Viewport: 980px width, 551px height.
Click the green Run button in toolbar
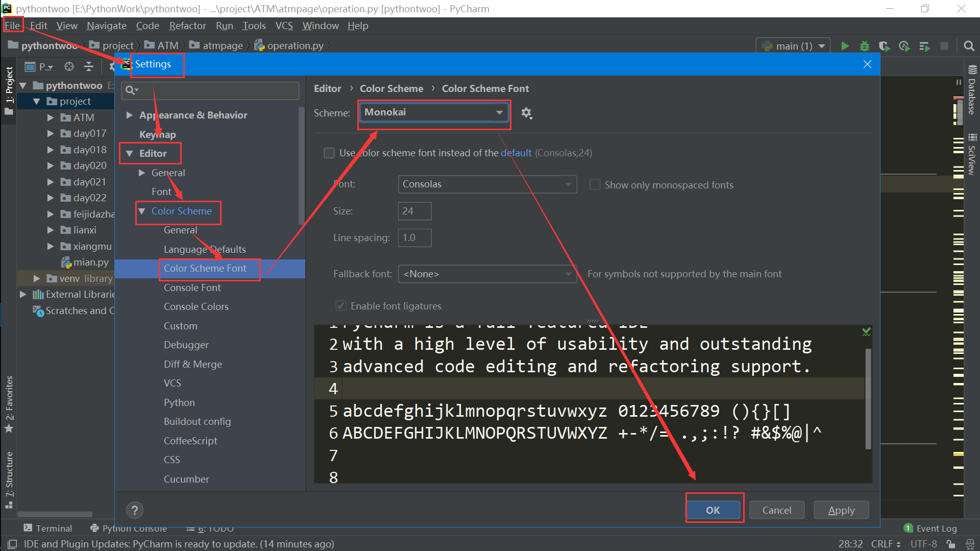point(845,46)
